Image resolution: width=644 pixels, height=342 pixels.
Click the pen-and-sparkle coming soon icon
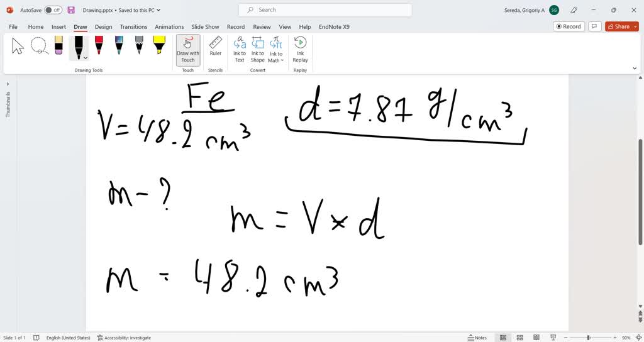click(x=574, y=10)
